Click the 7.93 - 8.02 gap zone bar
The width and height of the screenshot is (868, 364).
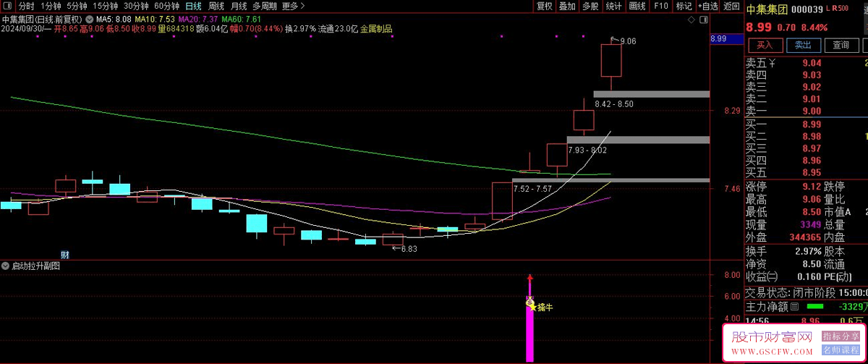click(x=638, y=140)
